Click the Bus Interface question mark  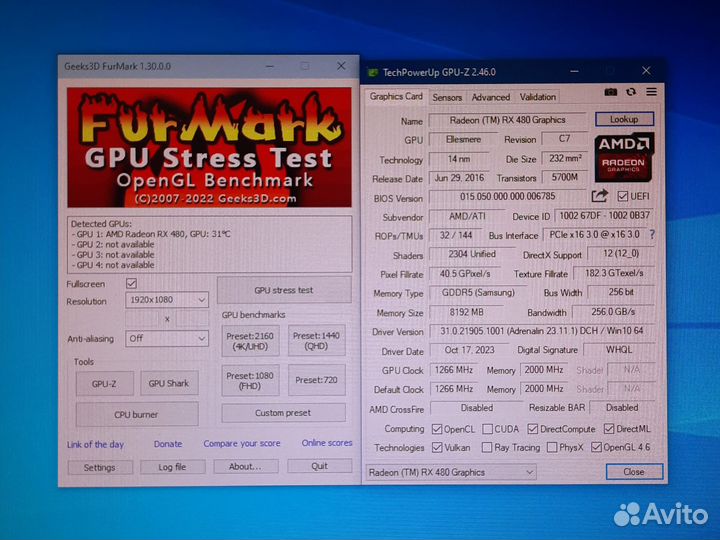[x=652, y=235]
